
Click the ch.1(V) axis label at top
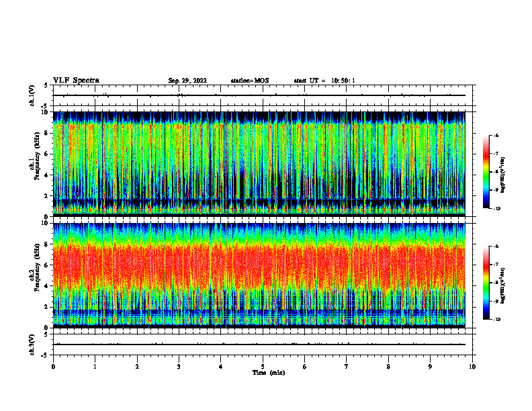[x=32, y=95]
